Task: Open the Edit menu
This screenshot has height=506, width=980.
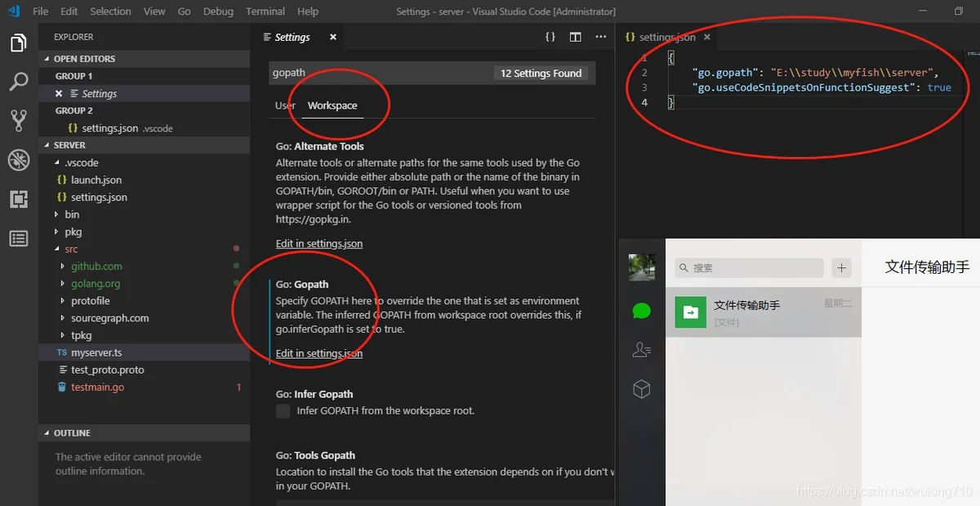Action: [x=69, y=11]
